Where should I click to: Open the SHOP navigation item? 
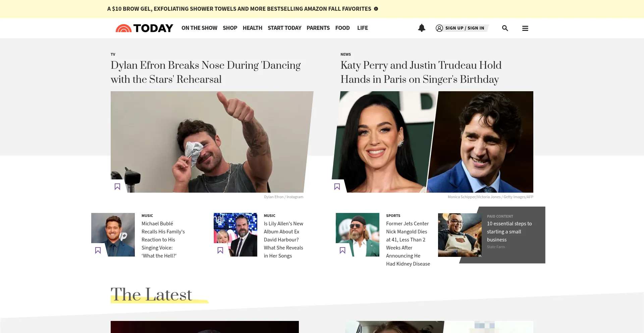[230, 28]
